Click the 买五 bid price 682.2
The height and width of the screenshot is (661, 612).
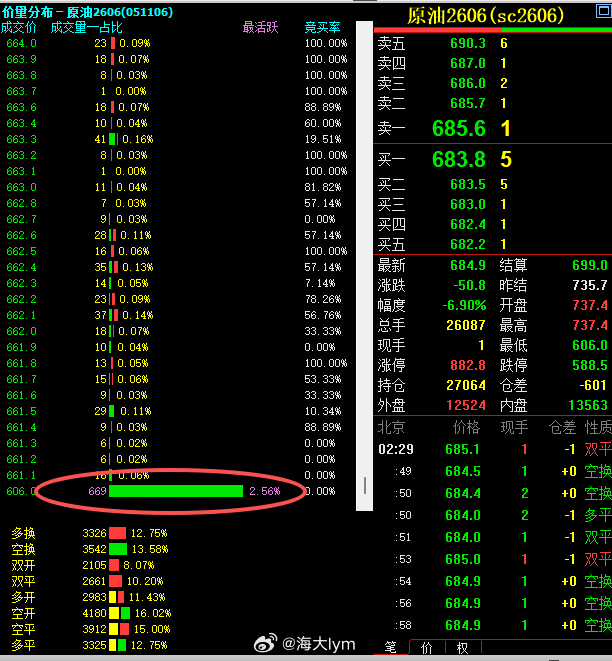tap(468, 244)
